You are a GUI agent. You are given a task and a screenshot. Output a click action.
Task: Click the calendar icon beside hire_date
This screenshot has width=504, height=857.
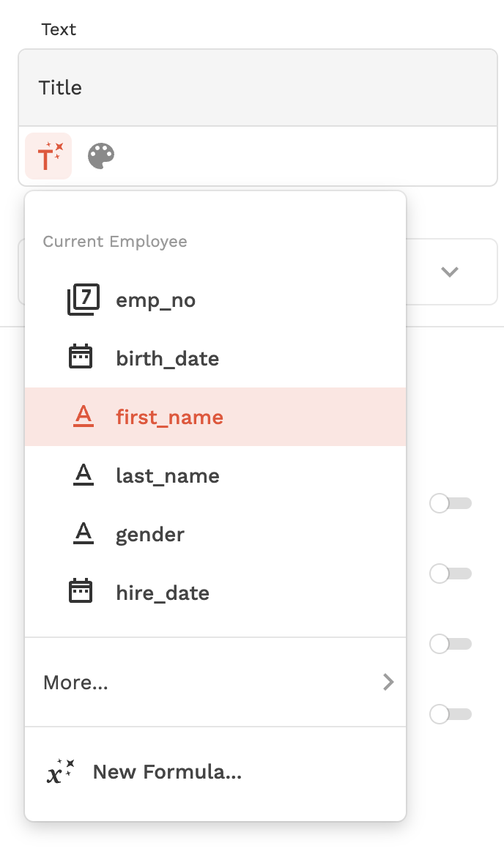[x=81, y=591]
